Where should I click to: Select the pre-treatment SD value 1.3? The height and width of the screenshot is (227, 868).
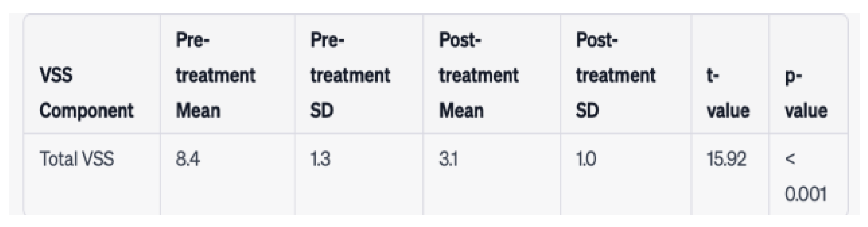(x=320, y=159)
